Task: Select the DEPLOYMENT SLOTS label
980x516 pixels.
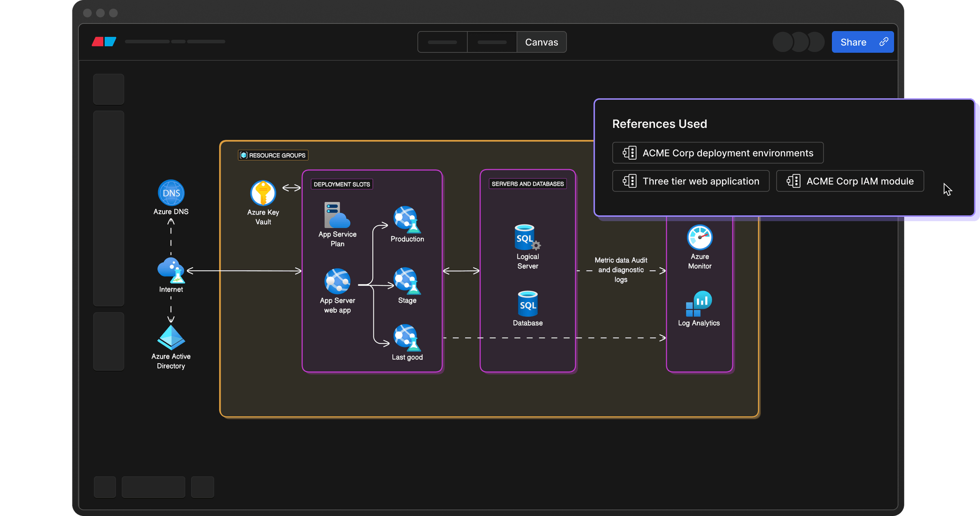Action: 341,184
